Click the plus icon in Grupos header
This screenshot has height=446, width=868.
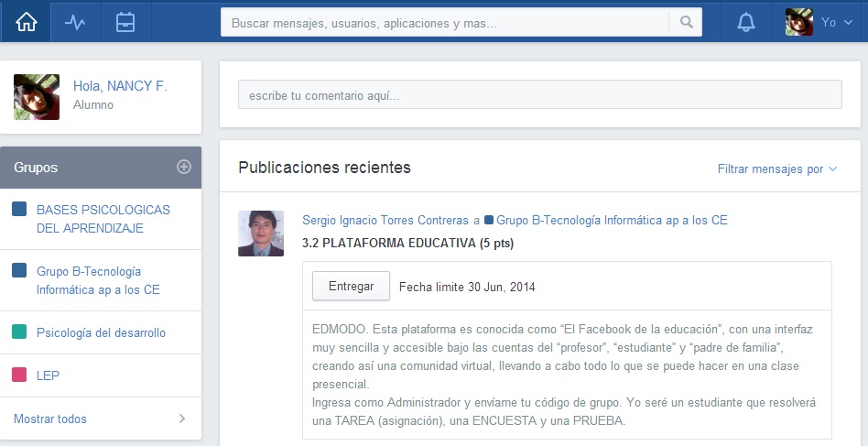click(184, 167)
